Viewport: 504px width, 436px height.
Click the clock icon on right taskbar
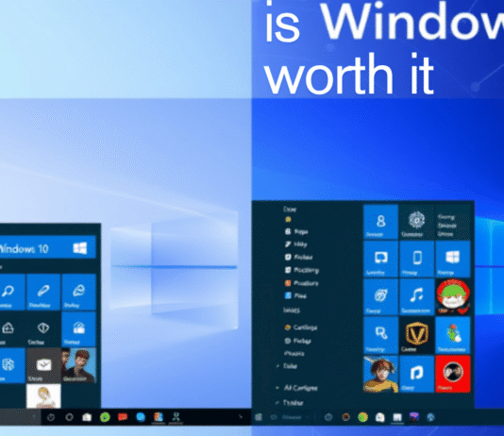click(328, 417)
